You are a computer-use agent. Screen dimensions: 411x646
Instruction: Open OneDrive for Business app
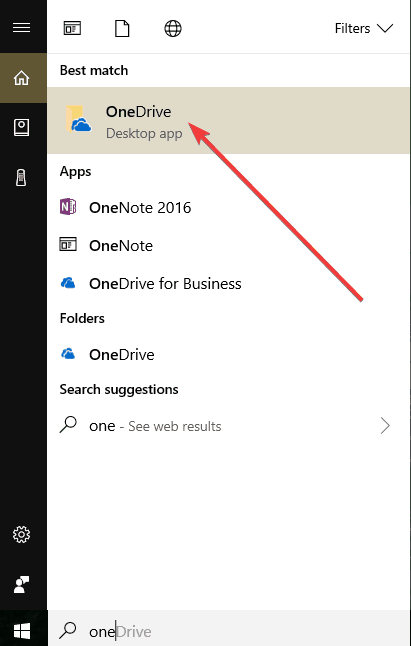click(x=229, y=283)
